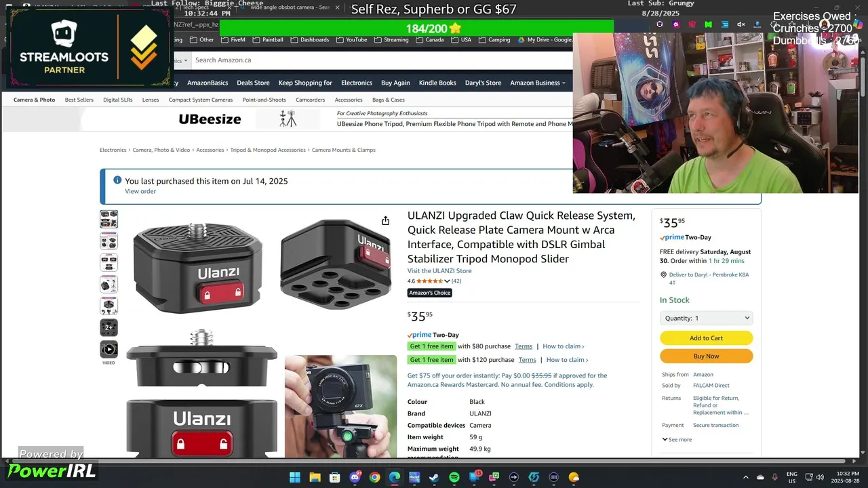This screenshot has height=488, width=868.
Task: Select Digital SLRs in the camera subnav
Action: pyautogui.click(x=118, y=100)
